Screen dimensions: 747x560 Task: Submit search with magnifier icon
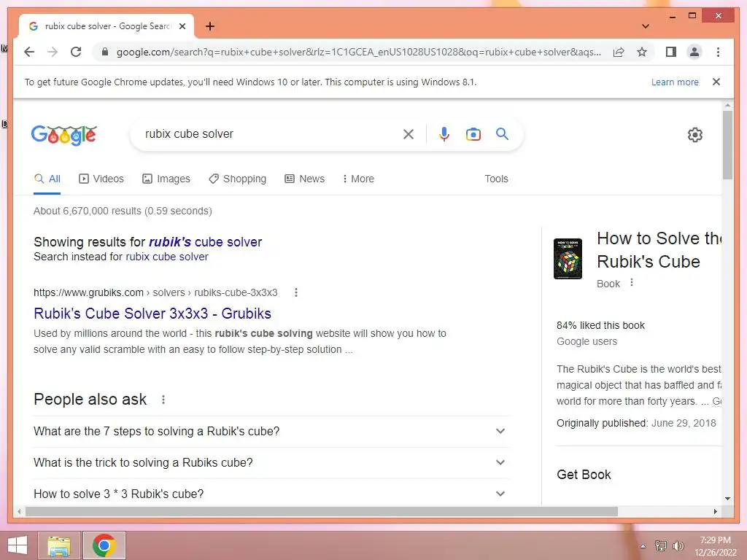[502, 134]
